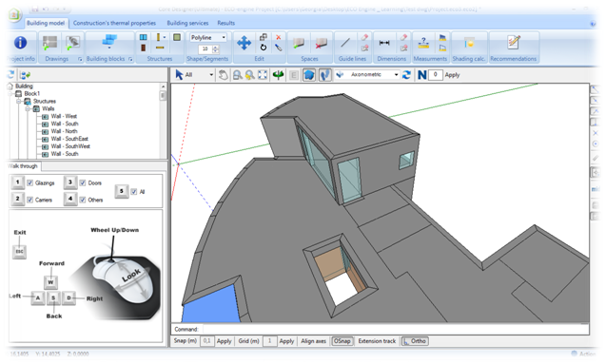Screen dimensions: 606x364
Task: Switch to Construction's thermal properties tab
Action: point(114,23)
